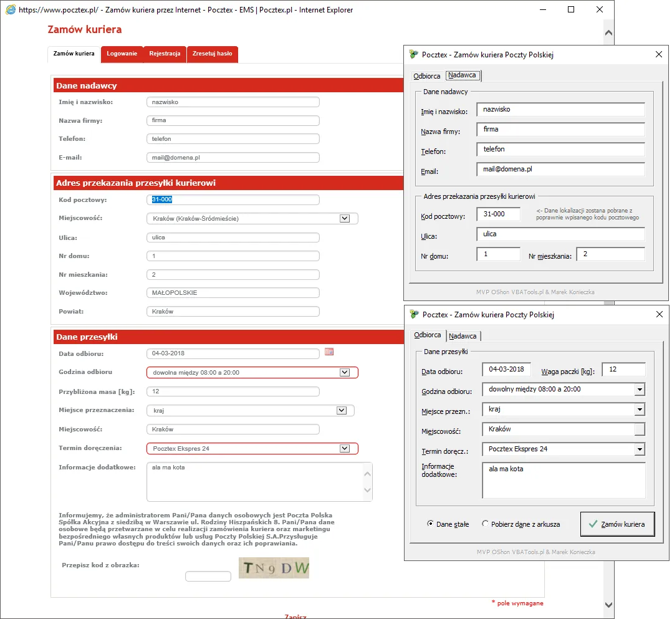Click the green checkmark on Zamów kuriera button
672x619 pixels.
click(592, 524)
